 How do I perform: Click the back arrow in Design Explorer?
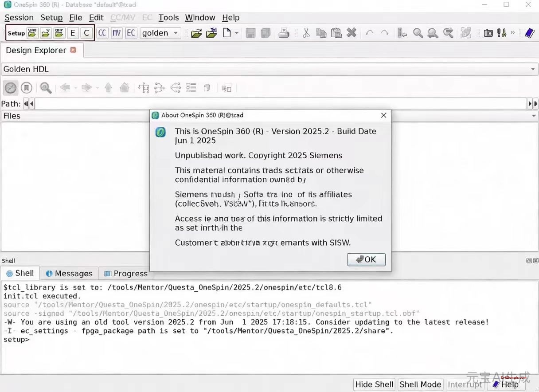(65, 88)
